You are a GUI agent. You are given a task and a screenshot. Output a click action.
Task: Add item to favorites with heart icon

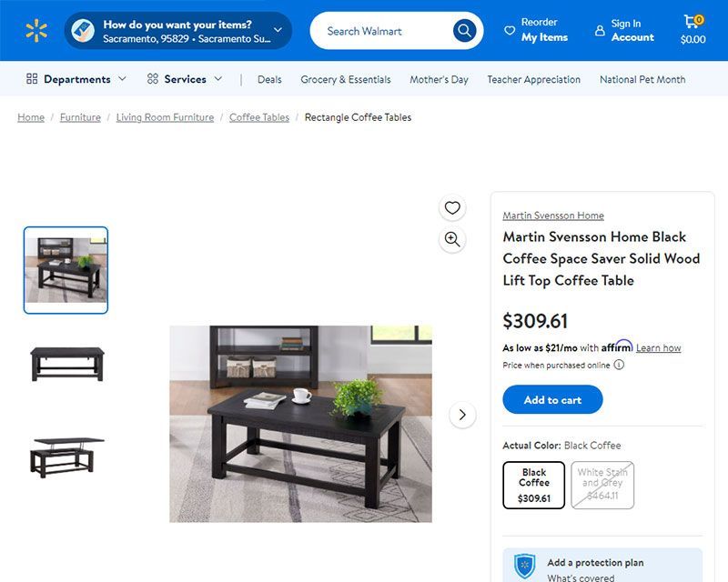[x=452, y=207]
